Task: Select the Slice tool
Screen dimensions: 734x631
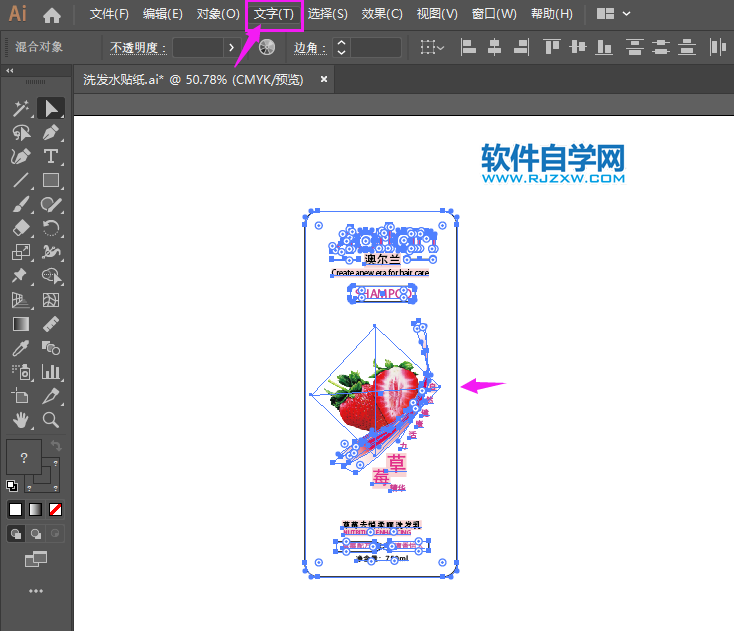Action: [x=51, y=396]
